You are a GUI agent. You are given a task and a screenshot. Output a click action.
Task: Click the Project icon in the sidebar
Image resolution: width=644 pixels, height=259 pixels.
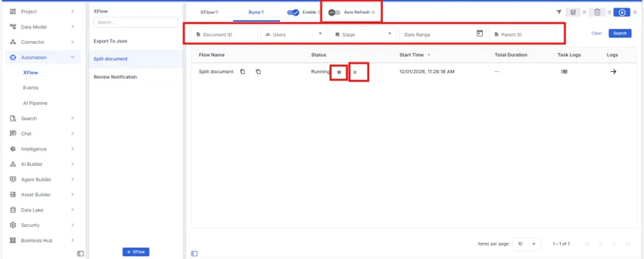click(x=13, y=12)
